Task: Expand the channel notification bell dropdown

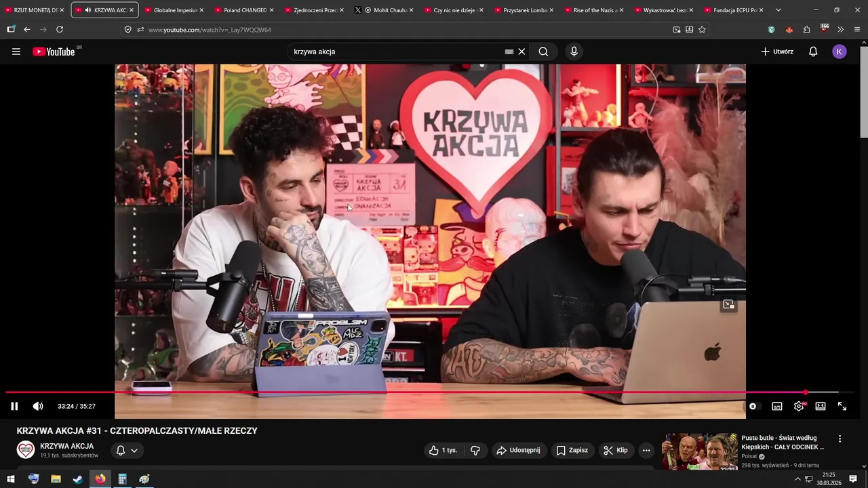Action: point(134,450)
